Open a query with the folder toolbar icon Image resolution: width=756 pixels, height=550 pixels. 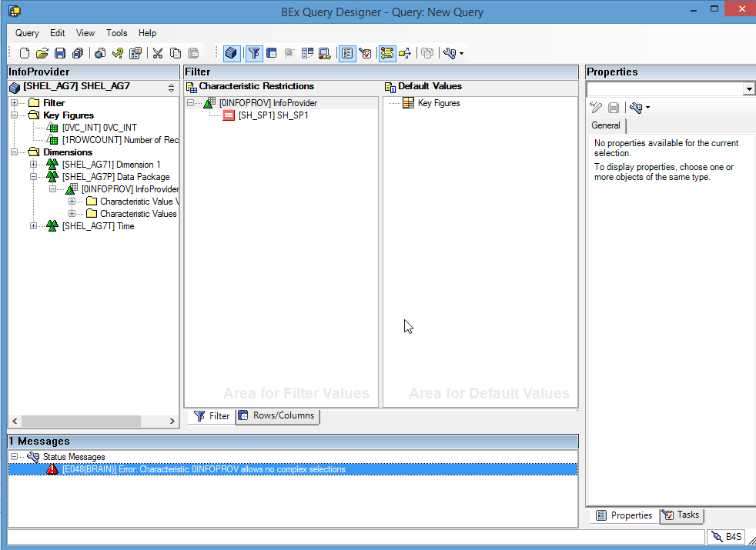[x=42, y=53]
